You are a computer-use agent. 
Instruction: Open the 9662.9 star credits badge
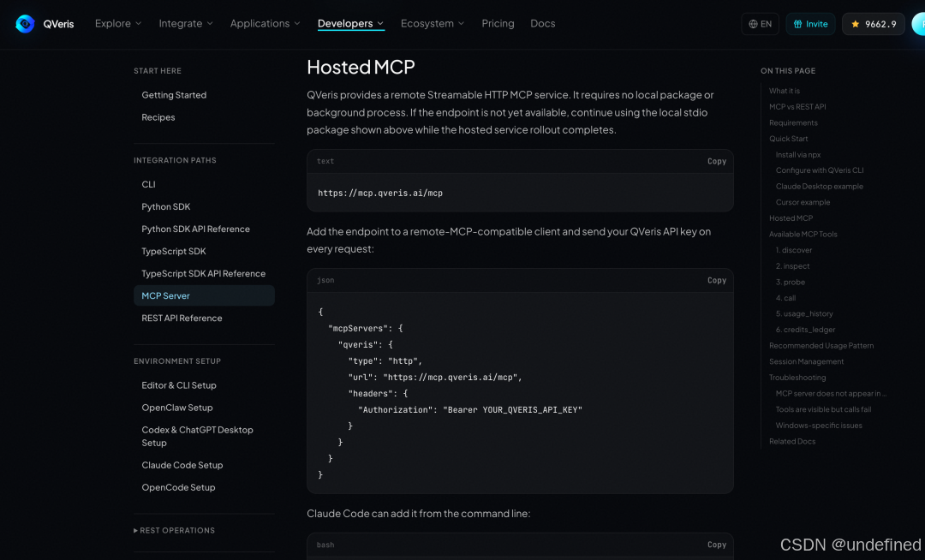pyautogui.click(x=873, y=24)
